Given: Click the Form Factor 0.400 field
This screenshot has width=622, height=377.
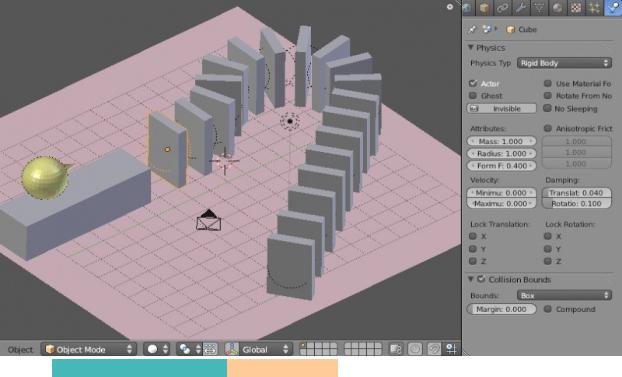Looking at the screenshot, I should coord(502,165).
